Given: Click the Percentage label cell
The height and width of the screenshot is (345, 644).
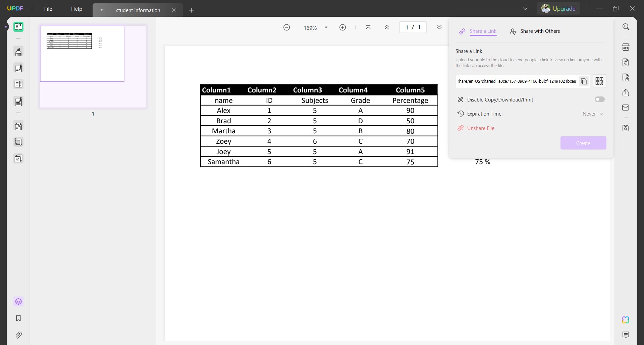Looking at the screenshot, I should tap(410, 100).
